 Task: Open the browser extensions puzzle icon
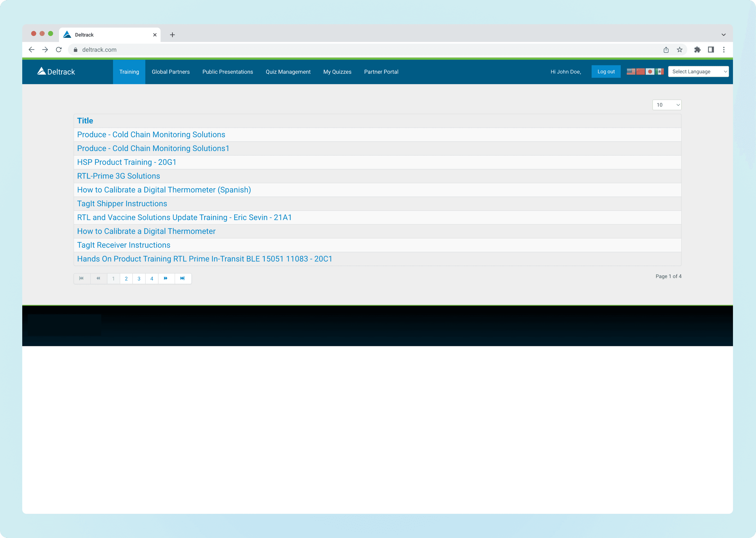[697, 50]
